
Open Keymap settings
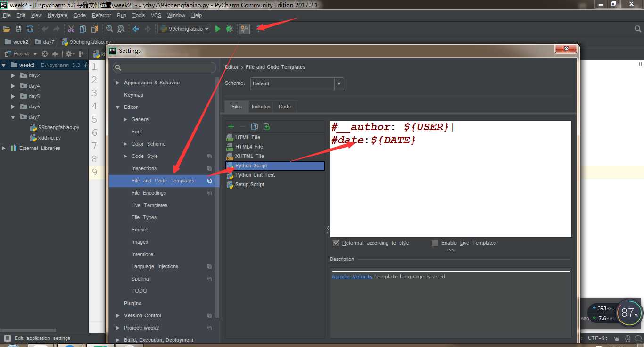133,95
